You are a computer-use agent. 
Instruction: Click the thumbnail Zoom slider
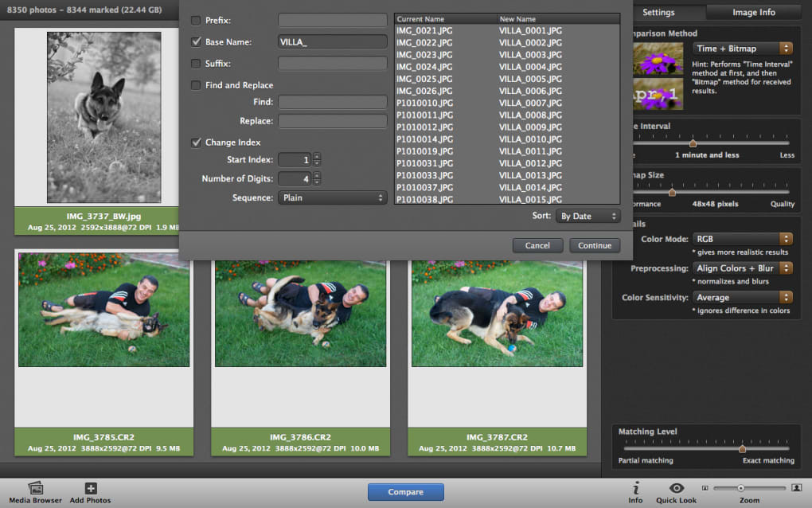tap(749, 488)
